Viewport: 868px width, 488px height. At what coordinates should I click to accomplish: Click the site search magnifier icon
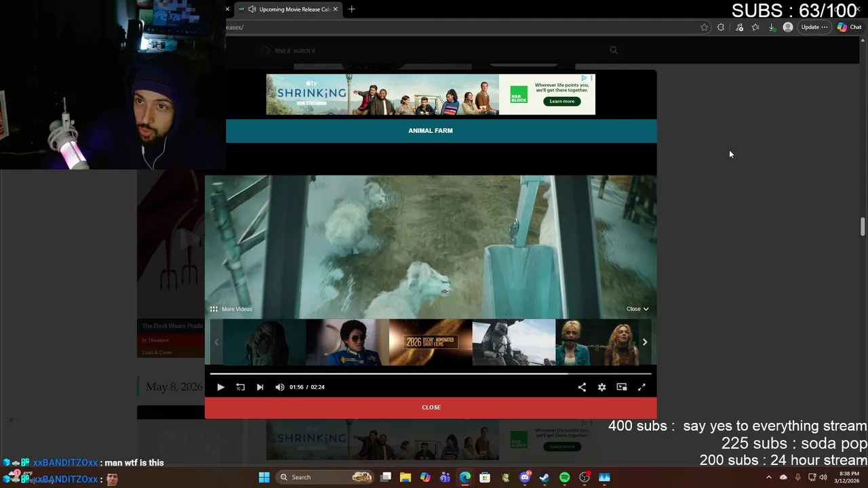[x=614, y=50]
